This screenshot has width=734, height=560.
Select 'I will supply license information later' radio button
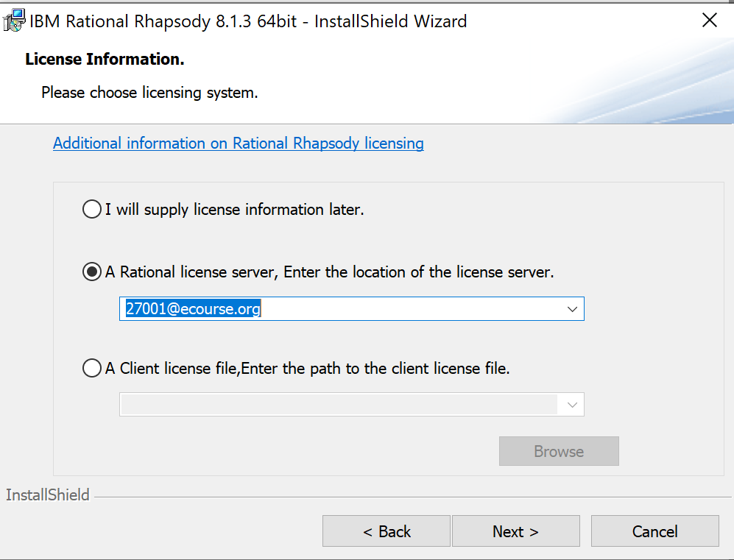[x=92, y=210]
